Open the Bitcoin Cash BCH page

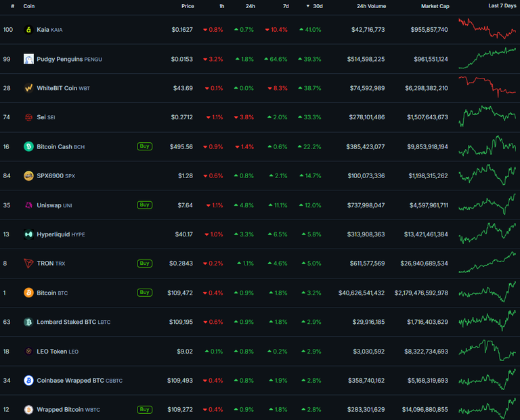point(61,146)
